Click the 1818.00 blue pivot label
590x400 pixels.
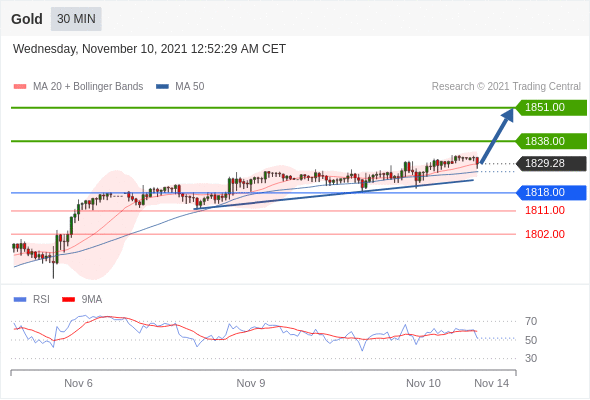[x=551, y=192]
